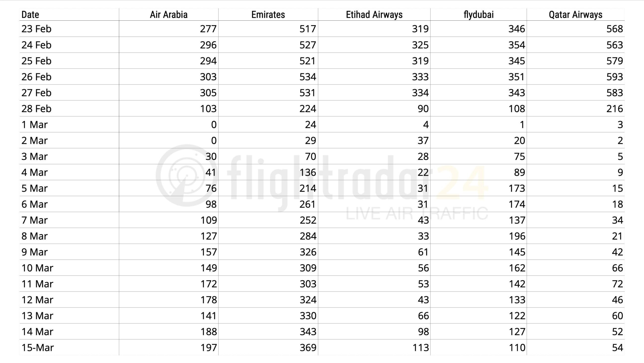
Task: Click the Flightradar24 radar logo watermark
Action: 187,175
